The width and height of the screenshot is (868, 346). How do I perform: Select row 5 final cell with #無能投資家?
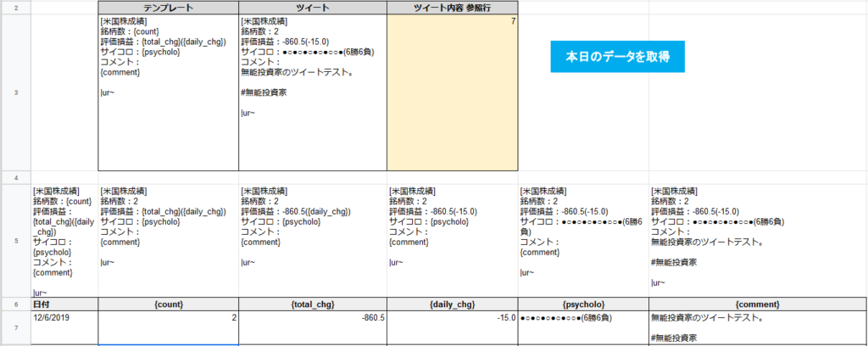pyautogui.click(x=758, y=241)
